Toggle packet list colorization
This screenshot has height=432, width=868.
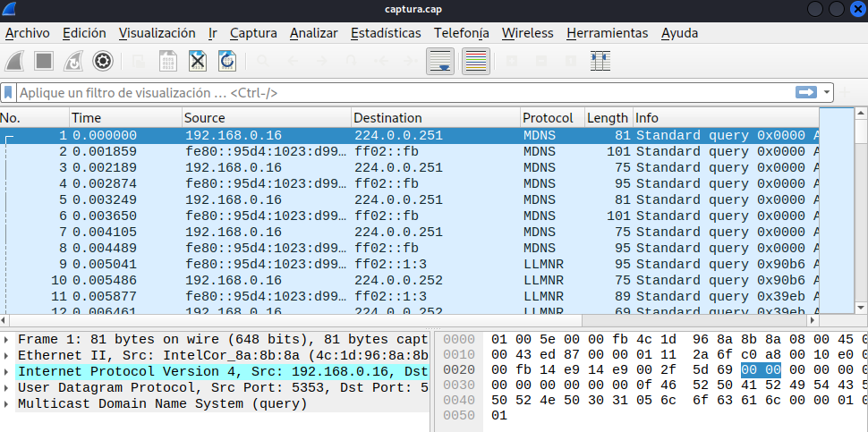tap(476, 61)
